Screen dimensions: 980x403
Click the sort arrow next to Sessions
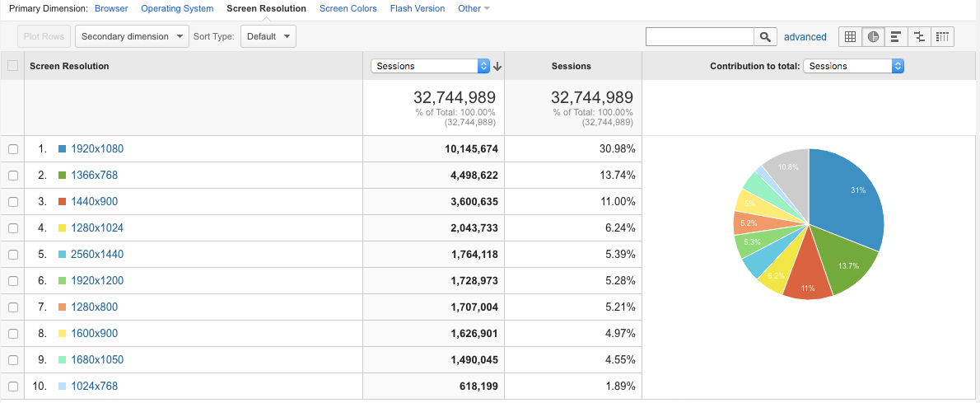[x=497, y=66]
